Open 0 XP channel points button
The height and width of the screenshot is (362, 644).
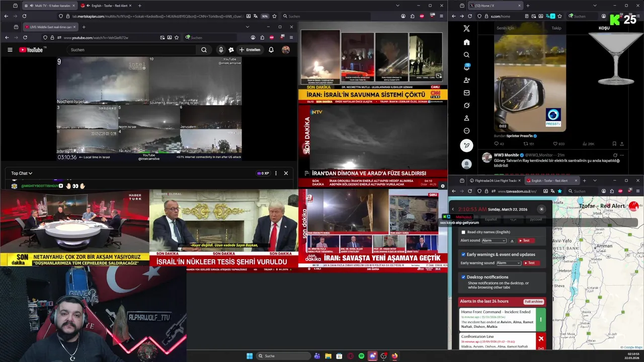[264, 173]
